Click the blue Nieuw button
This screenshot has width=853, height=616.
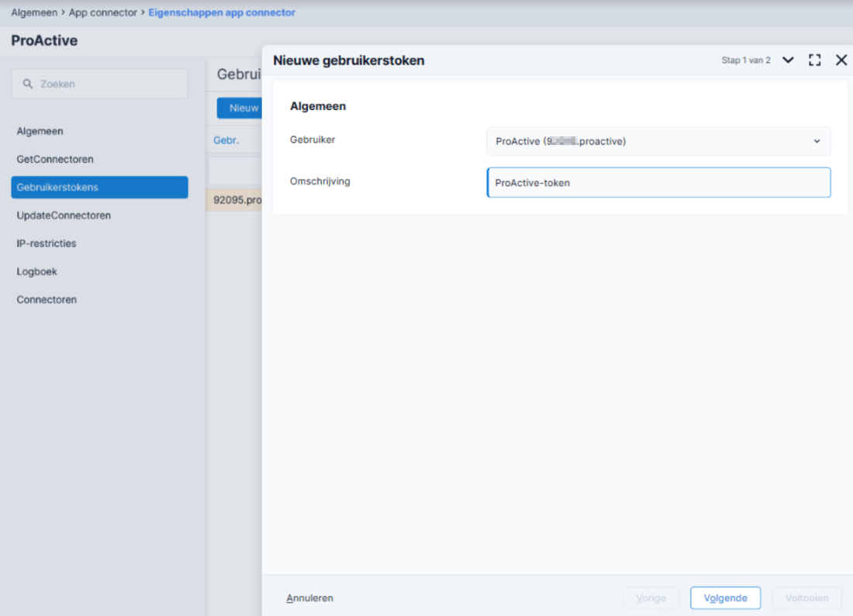(240, 108)
